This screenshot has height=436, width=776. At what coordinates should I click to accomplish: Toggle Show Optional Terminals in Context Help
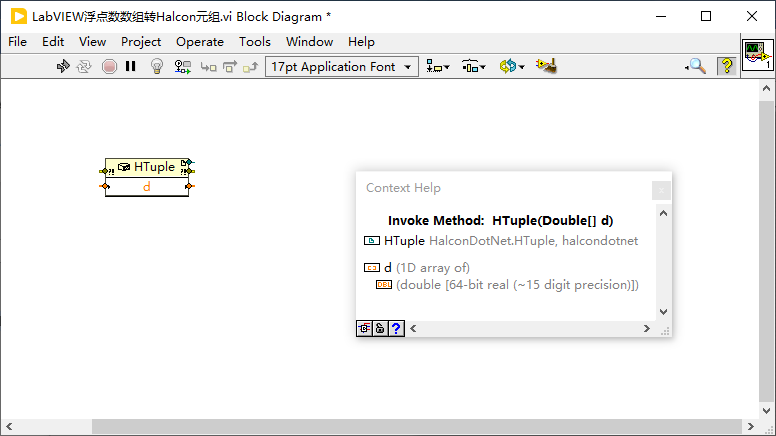tap(365, 328)
